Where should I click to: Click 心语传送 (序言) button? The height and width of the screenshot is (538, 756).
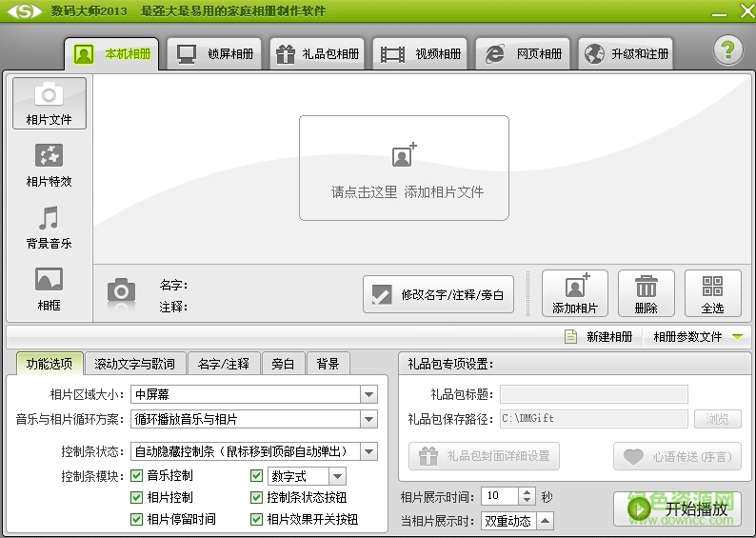tap(677, 456)
